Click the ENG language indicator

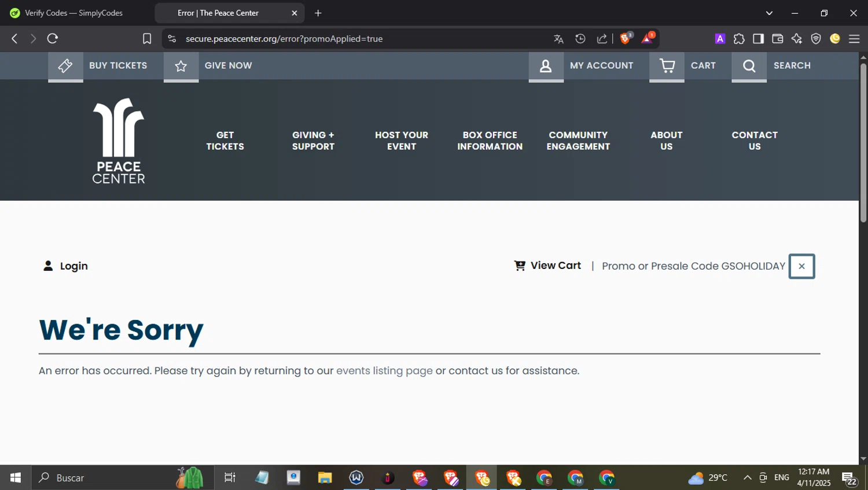tap(782, 478)
